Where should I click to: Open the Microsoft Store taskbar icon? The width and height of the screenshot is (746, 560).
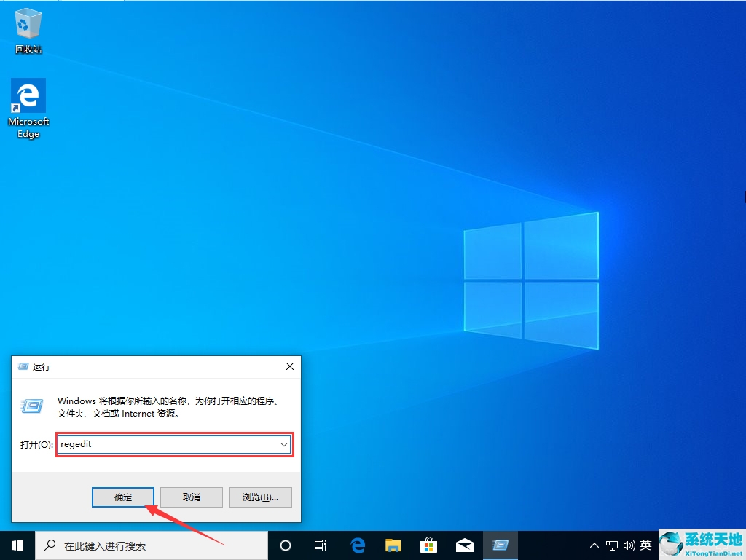click(x=428, y=545)
